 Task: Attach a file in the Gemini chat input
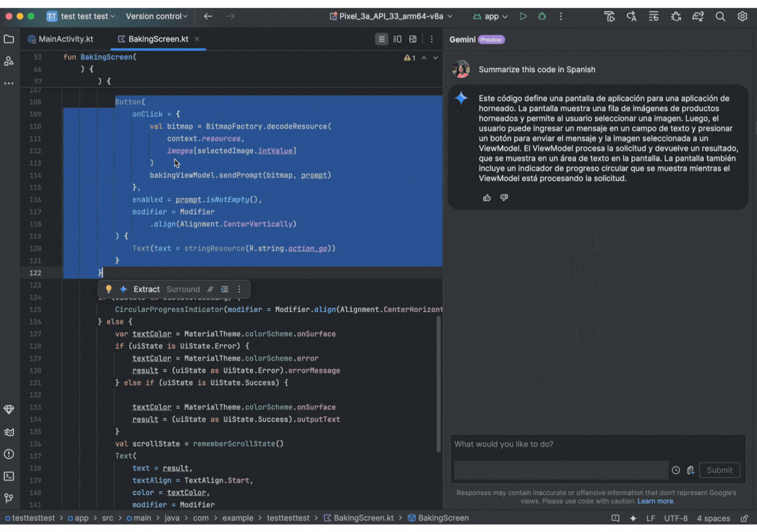[691, 470]
